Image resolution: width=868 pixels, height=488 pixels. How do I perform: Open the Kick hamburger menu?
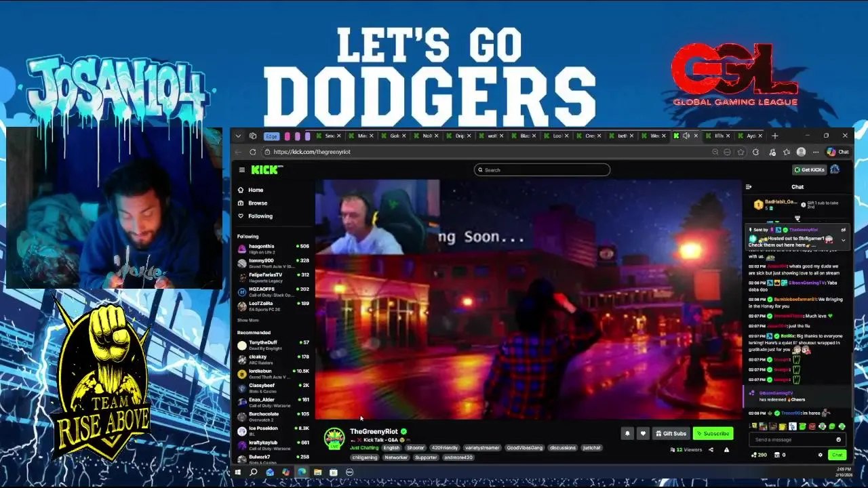tap(241, 170)
